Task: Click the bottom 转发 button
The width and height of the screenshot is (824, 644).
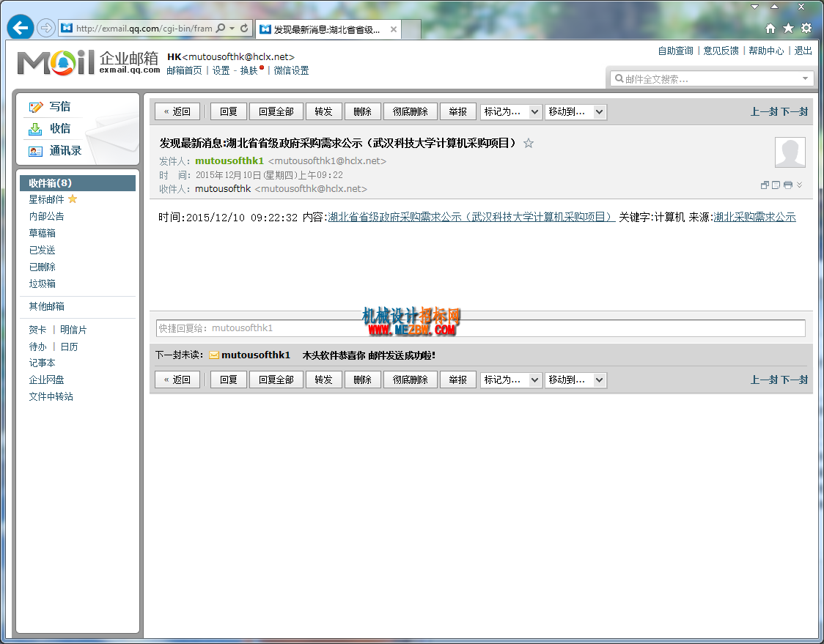Action: coord(324,380)
